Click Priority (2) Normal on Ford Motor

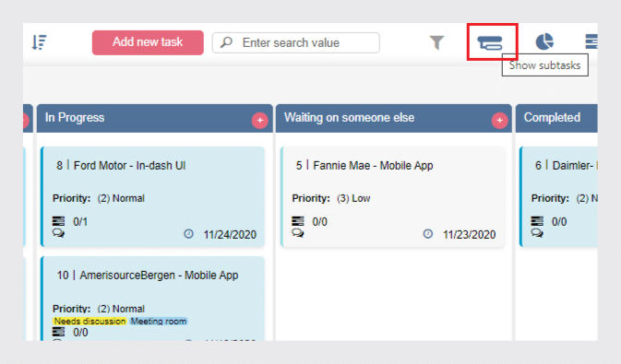click(99, 198)
